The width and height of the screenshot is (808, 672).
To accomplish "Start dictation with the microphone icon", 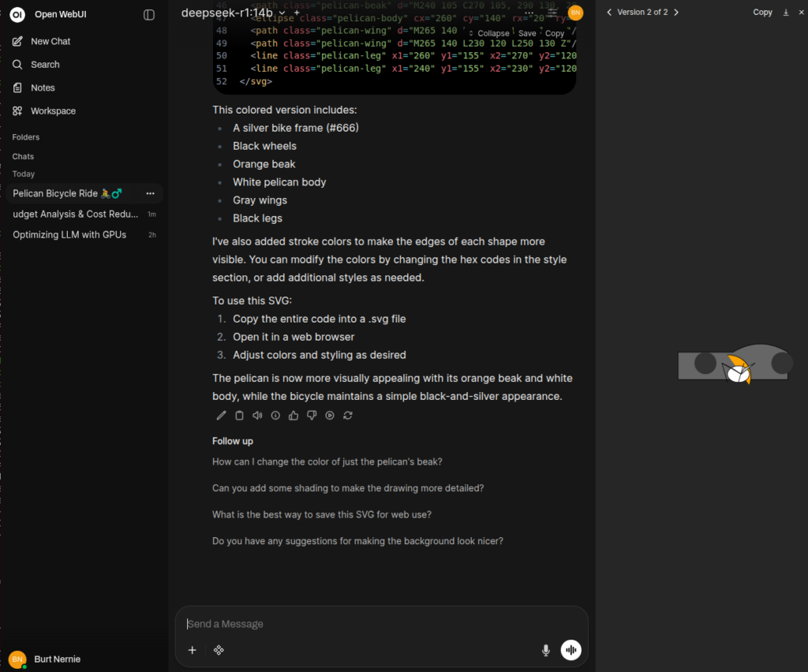I will [x=545, y=650].
